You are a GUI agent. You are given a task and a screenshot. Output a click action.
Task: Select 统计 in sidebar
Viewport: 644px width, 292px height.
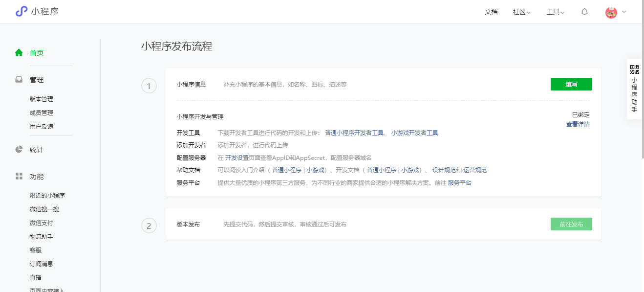pos(37,150)
